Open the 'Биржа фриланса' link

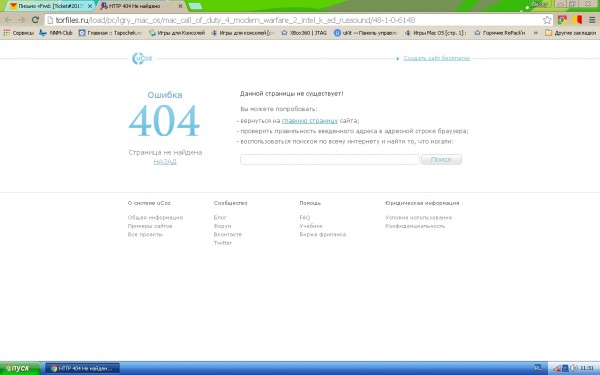pos(323,235)
